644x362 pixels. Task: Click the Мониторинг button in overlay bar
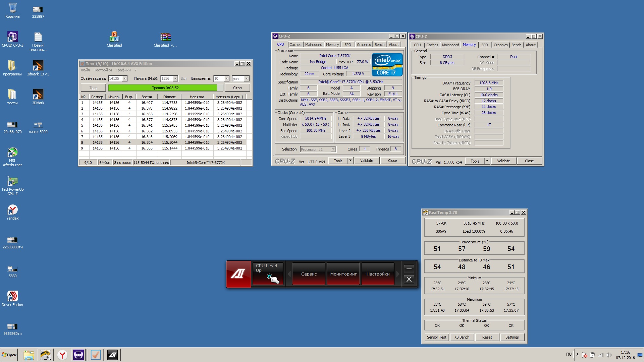[343, 274]
